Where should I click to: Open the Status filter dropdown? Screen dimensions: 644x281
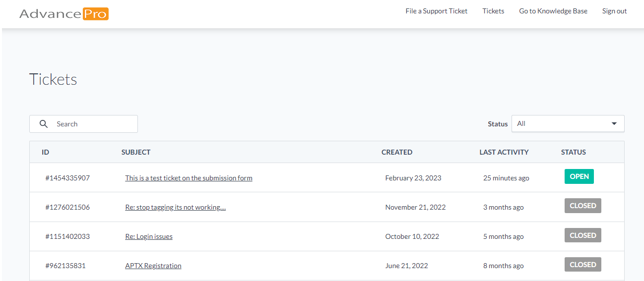point(568,124)
